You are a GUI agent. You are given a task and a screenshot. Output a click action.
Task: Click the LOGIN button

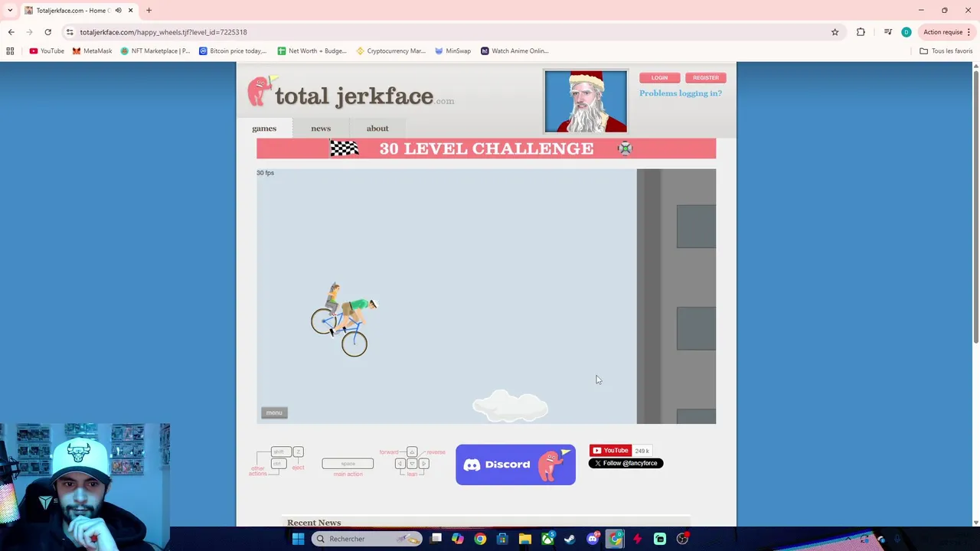(x=659, y=77)
